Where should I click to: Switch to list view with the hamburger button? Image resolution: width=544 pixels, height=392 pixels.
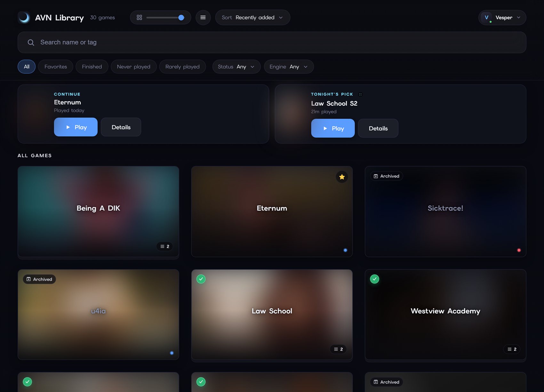(x=203, y=18)
